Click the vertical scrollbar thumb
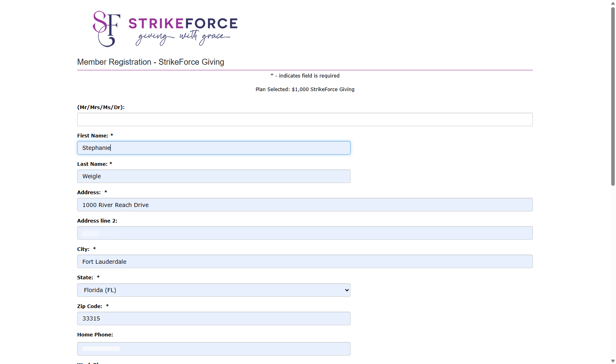Viewport: 616px width, 364px height. 613,96
